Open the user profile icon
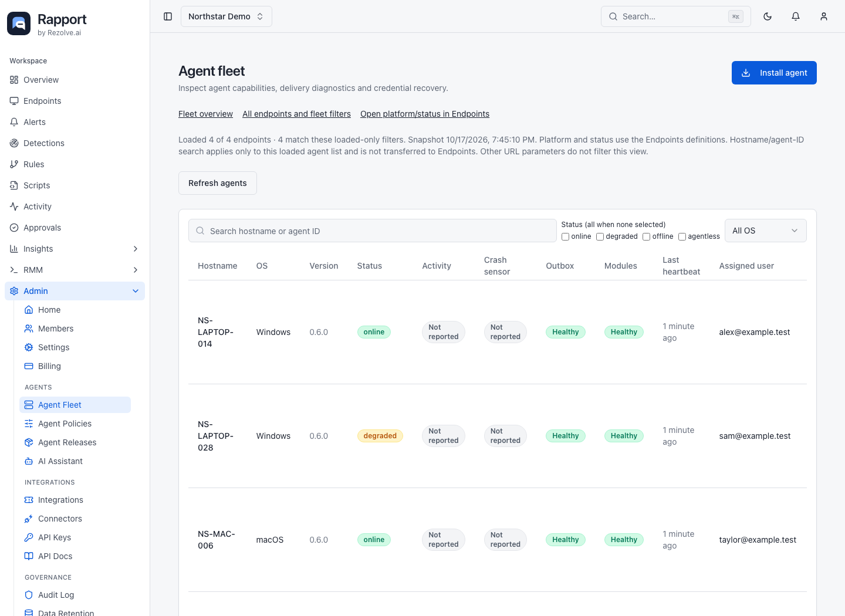Screen dimensions: 845x616 824,16
